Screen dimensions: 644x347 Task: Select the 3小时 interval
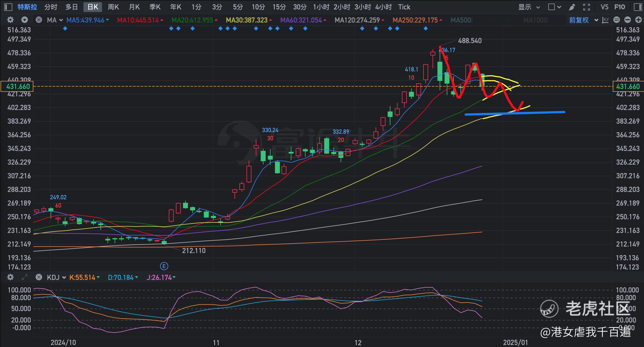(x=362, y=7)
